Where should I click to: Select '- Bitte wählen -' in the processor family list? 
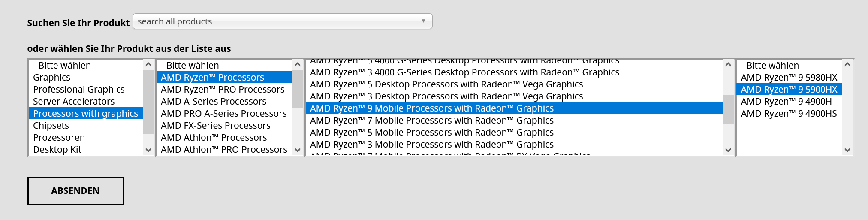click(x=224, y=65)
